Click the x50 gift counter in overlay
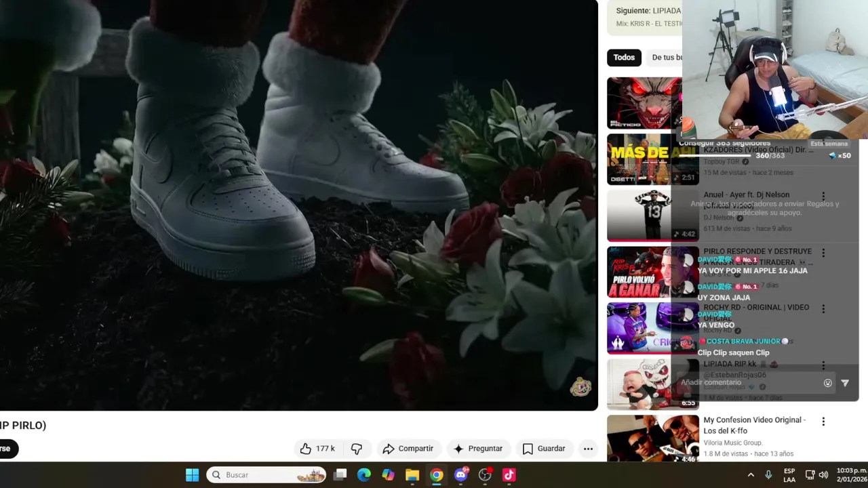Screen dimensions: 868x488 tap(840, 156)
